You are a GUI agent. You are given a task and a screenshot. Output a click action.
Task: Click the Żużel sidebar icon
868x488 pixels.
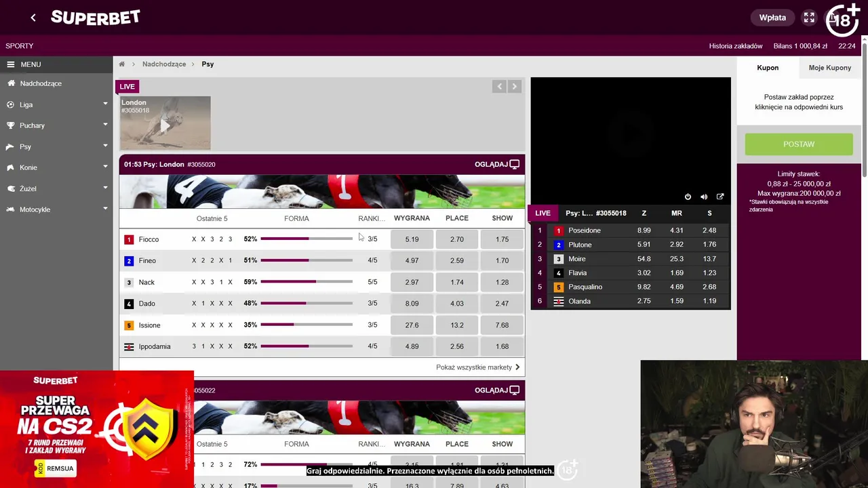[x=11, y=188]
